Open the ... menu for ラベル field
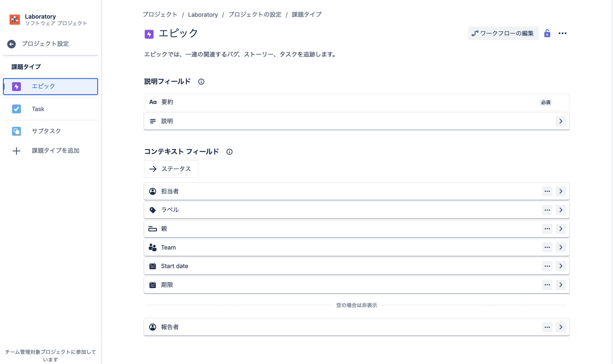Image resolution: width=613 pixels, height=364 pixels. click(x=547, y=210)
